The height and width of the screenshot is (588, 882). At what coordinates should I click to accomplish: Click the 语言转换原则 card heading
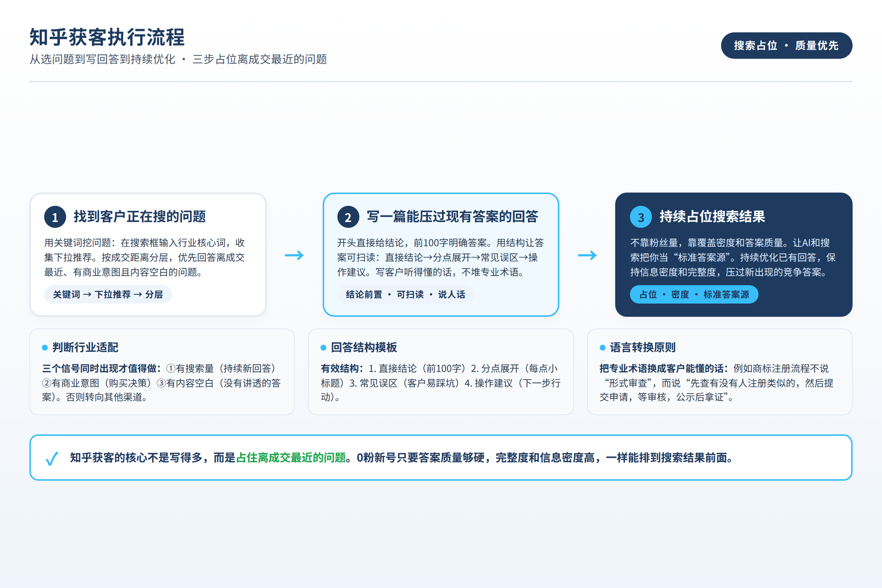pyautogui.click(x=643, y=347)
